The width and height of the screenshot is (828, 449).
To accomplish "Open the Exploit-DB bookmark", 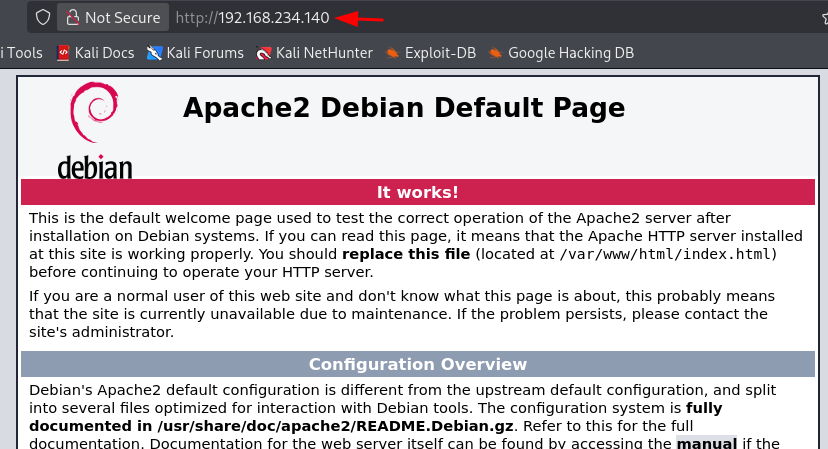I will click(x=430, y=53).
